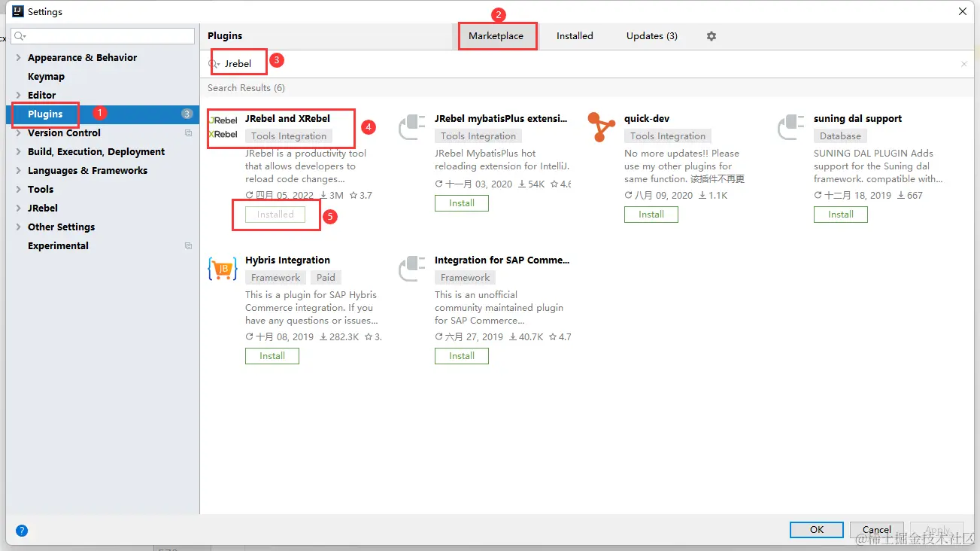Click the Integration for SAP Commerce plug icon

(x=412, y=269)
